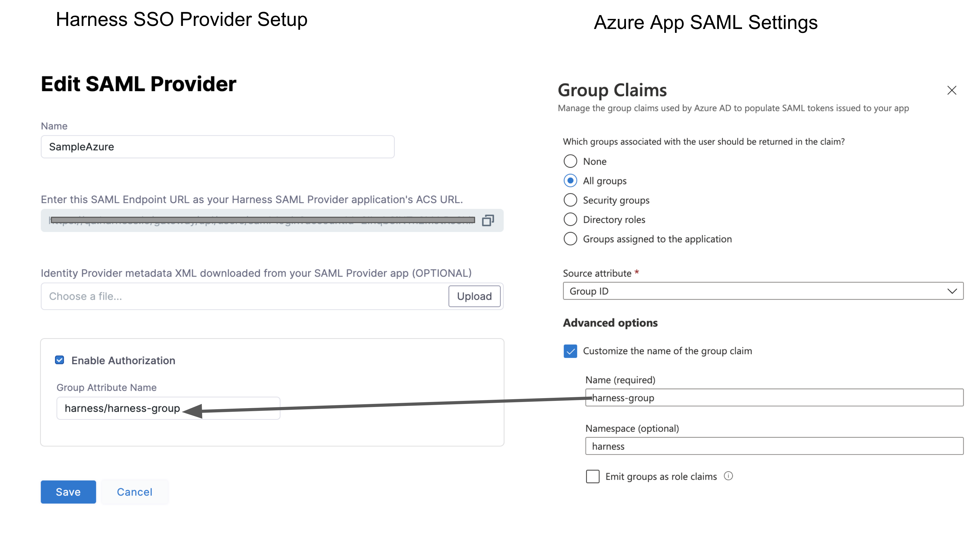Focus the SampleAzure Name field
The width and height of the screenshot is (980, 541).
pyautogui.click(x=217, y=147)
